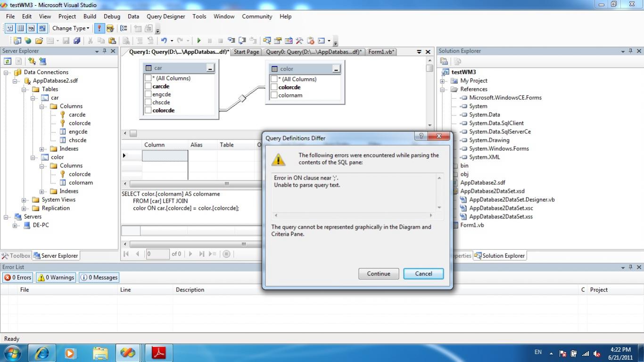644x362 pixels.
Task: Collapse the AppDatabase2.sdf node
Action: [x=16, y=81]
